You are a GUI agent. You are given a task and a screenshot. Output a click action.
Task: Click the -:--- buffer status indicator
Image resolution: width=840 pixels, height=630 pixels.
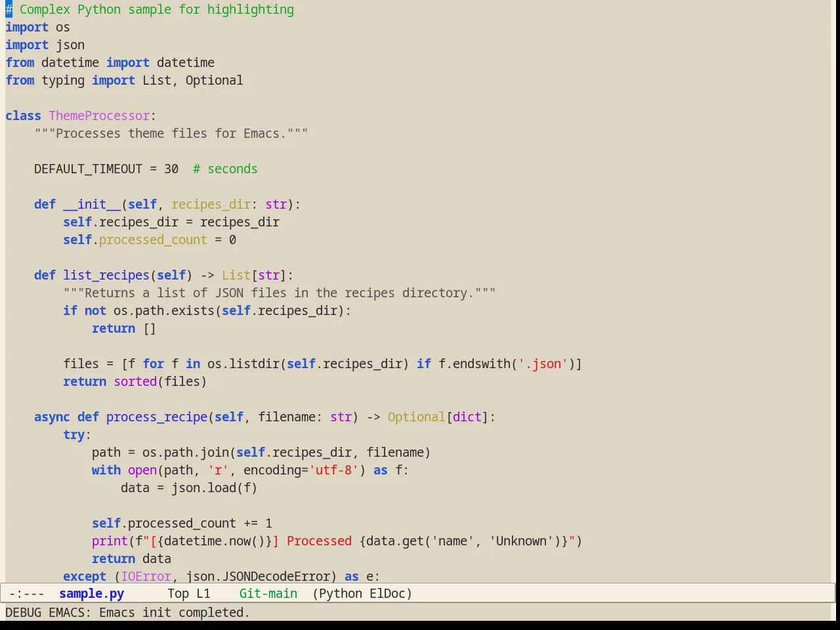[27, 594]
